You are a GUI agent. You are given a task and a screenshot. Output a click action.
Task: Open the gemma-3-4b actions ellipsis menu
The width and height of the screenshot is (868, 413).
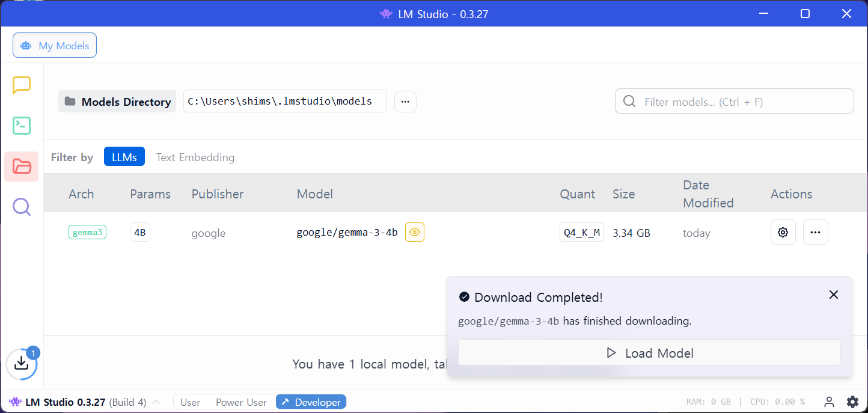[815, 233]
